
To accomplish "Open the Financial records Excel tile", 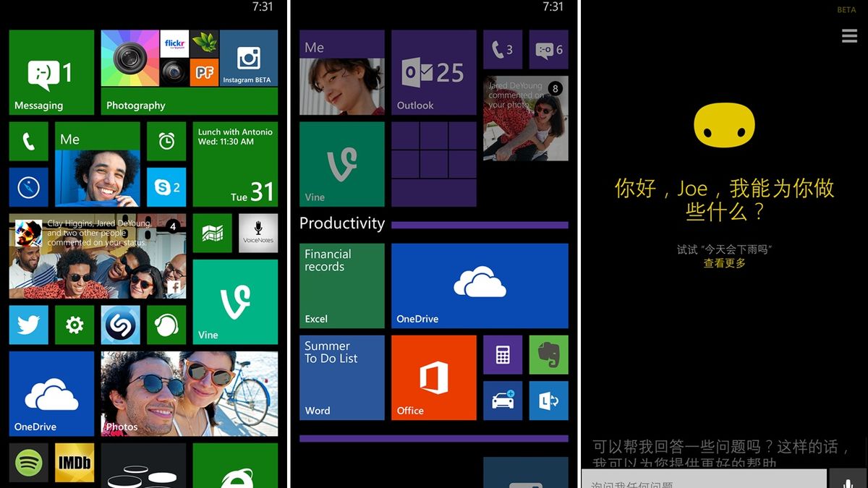I will 342,286.
